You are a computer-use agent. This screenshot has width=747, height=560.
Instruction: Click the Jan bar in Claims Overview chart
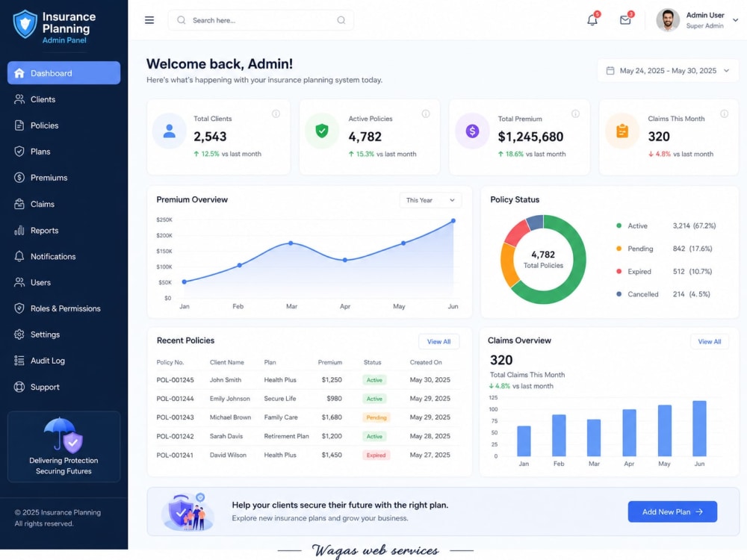(x=524, y=441)
